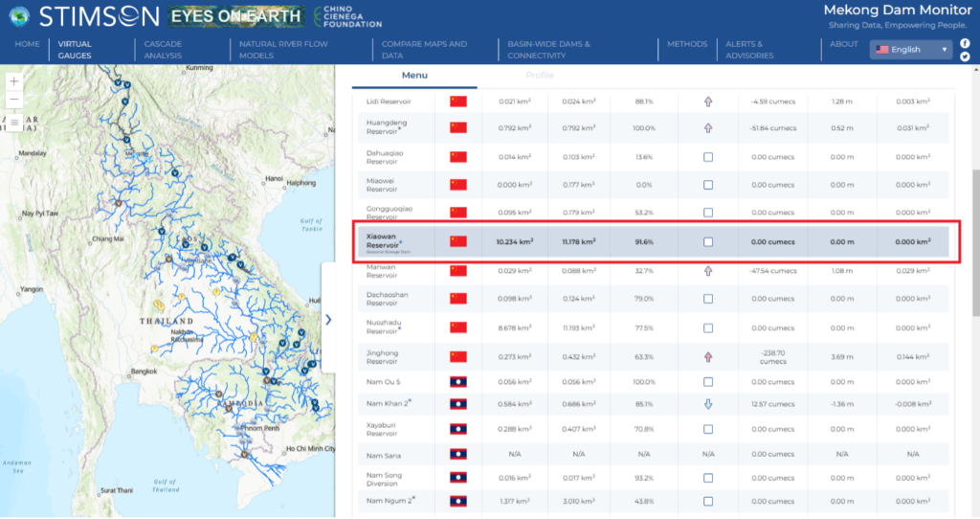Click the down arrow for Nam Khan 2

click(x=708, y=404)
